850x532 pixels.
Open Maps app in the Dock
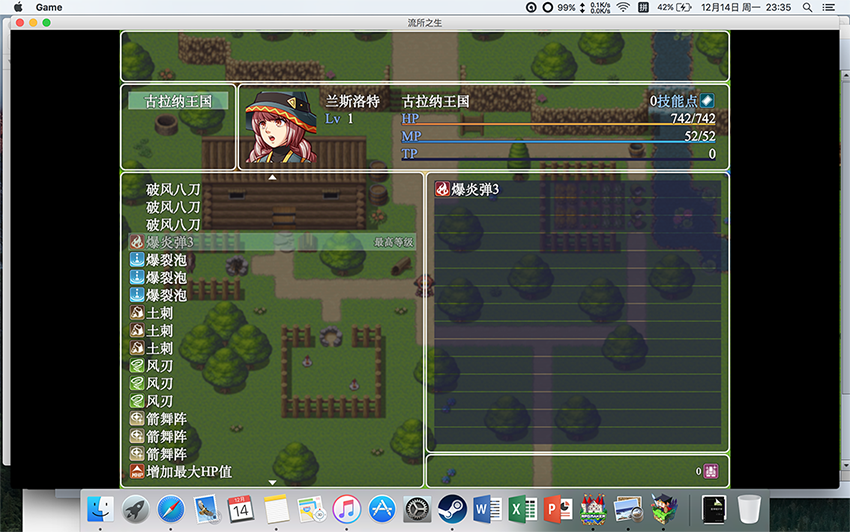tap(311, 509)
